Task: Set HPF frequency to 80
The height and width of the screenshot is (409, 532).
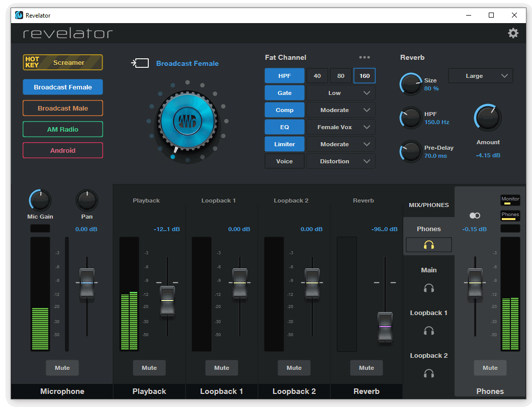Action: click(x=340, y=76)
